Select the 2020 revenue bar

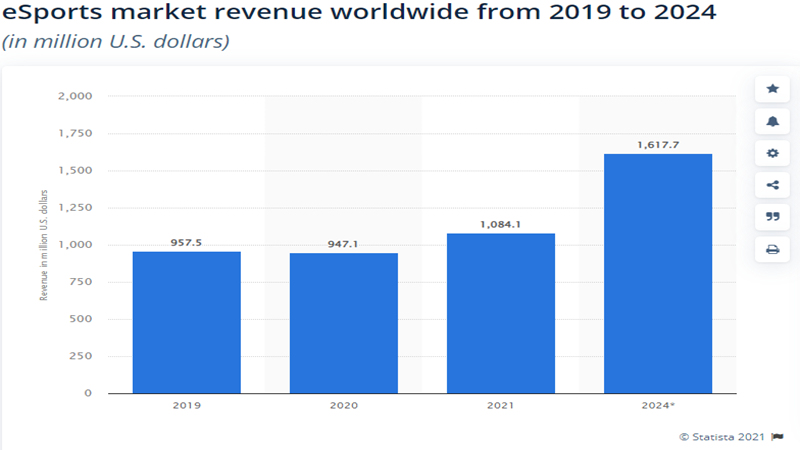coord(344,323)
